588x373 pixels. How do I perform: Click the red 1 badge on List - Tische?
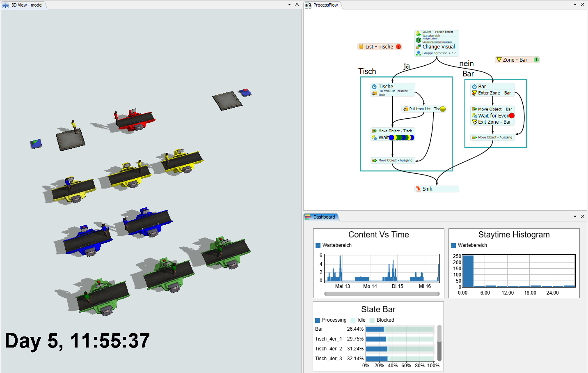pos(398,47)
